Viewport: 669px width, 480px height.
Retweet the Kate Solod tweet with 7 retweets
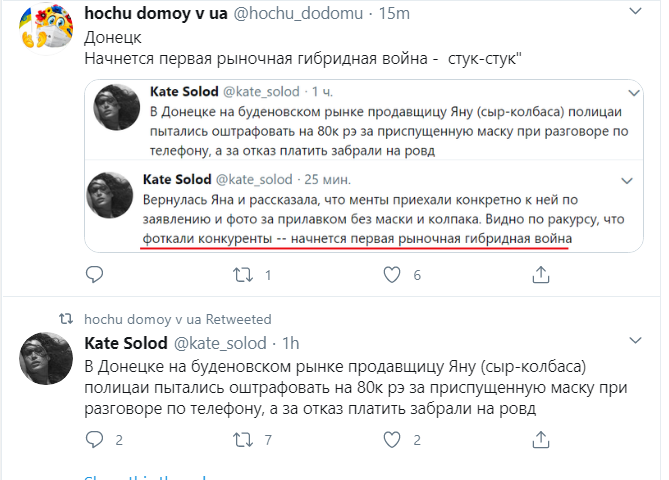(241, 439)
